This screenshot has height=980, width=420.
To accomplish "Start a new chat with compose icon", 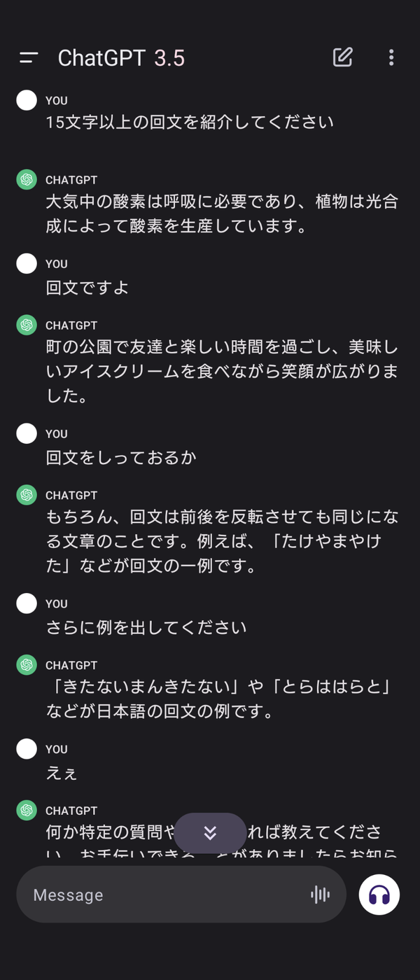I will click(342, 57).
